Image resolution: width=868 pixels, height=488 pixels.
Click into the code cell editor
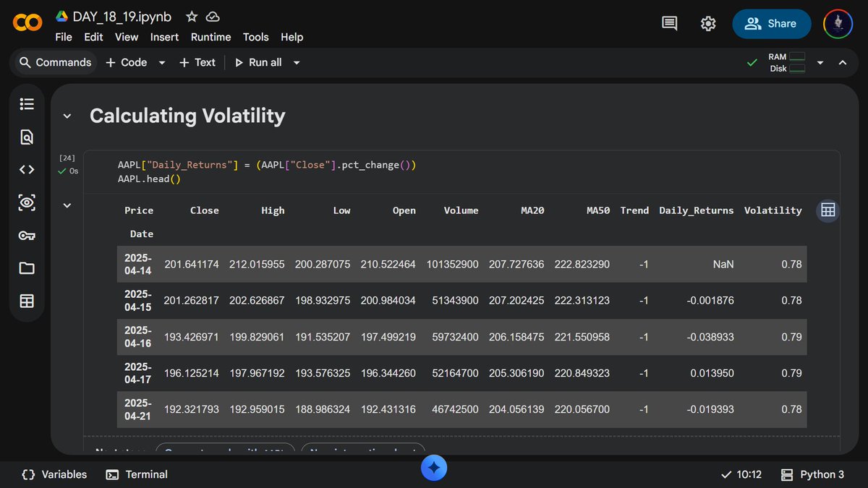(x=461, y=172)
